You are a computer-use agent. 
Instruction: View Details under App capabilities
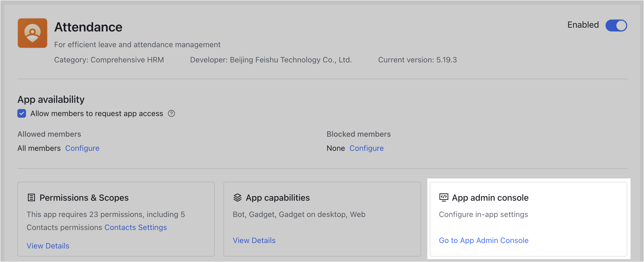pyautogui.click(x=254, y=240)
